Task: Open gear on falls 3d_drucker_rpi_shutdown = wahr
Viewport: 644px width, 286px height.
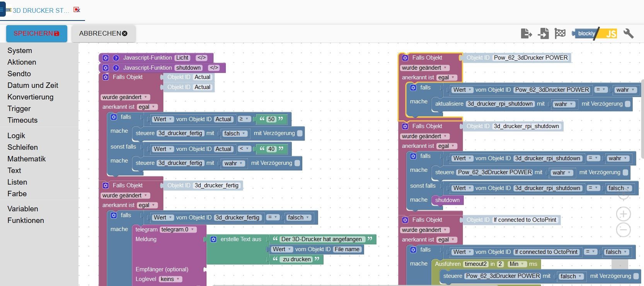Action: click(x=413, y=156)
